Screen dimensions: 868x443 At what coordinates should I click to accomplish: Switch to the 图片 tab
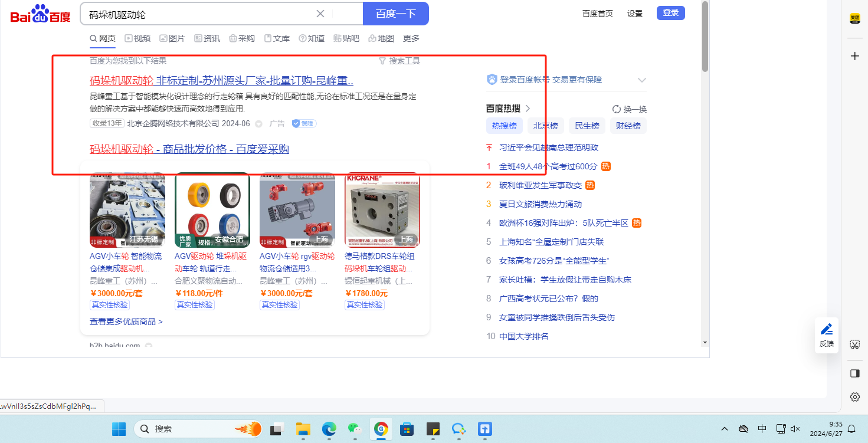coord(172,38)
